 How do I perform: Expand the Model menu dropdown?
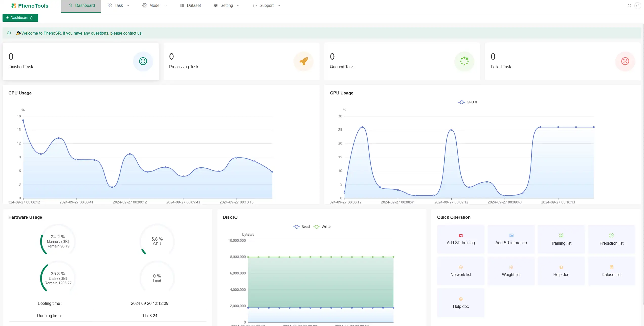[154, 6]
